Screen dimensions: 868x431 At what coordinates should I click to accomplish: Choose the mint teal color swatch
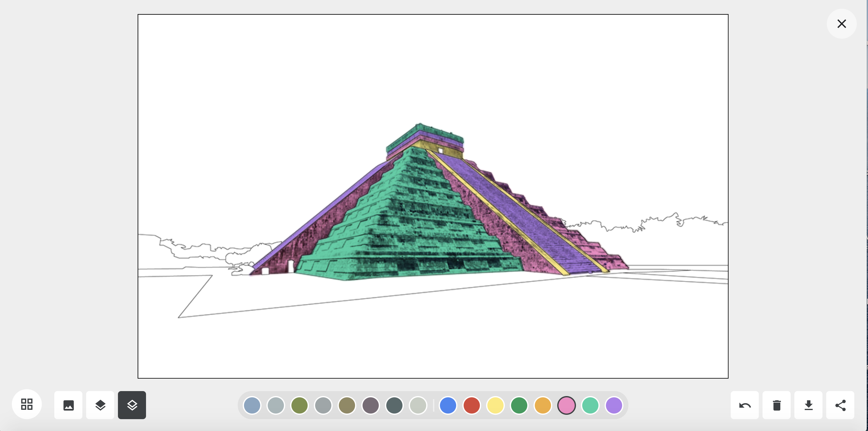tap(590, 405)
